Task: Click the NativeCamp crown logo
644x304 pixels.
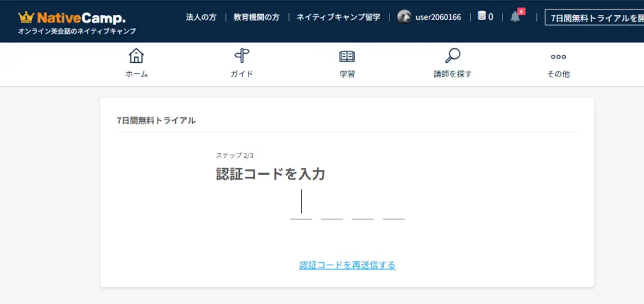Action: tap(26, 17)
